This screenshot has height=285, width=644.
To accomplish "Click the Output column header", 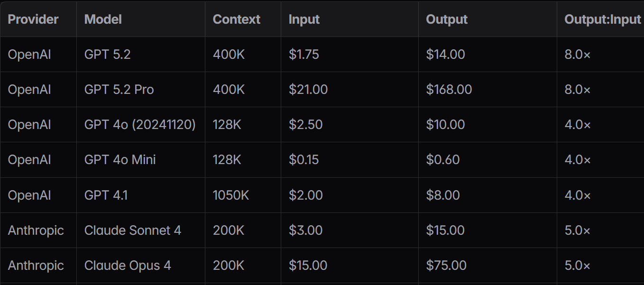I will (x=447, y=19).
